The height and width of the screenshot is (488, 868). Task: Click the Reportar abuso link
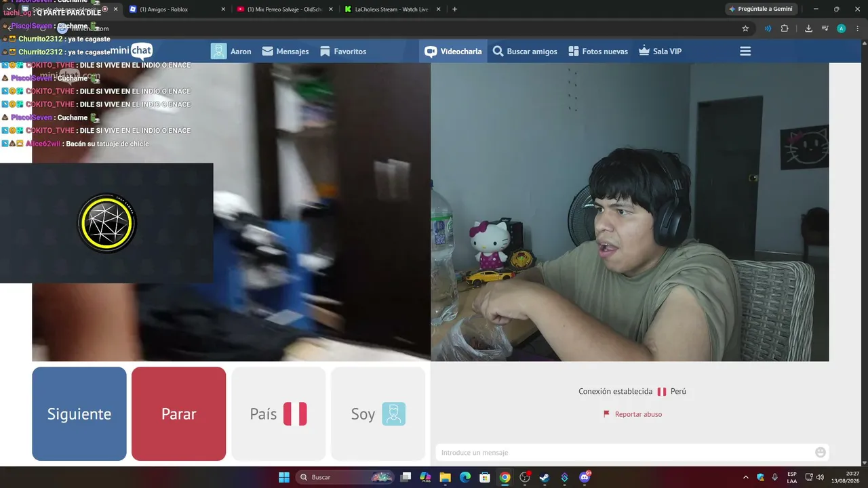pyautogui.click(x=633, y=414)
